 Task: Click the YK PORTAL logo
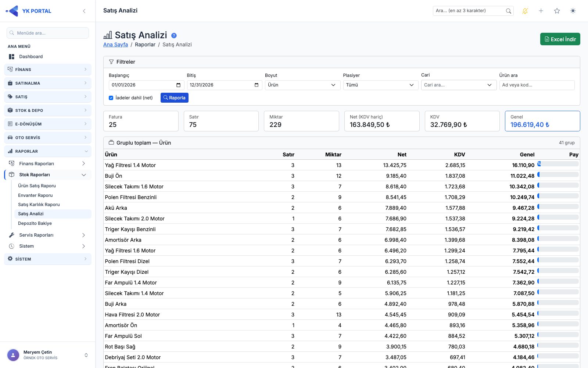(x=29, y=11)
